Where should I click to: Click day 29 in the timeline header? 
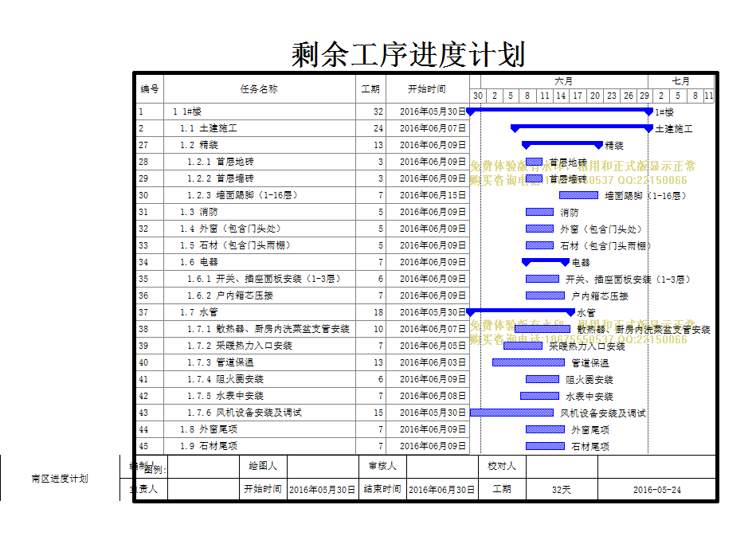point(644,96)
